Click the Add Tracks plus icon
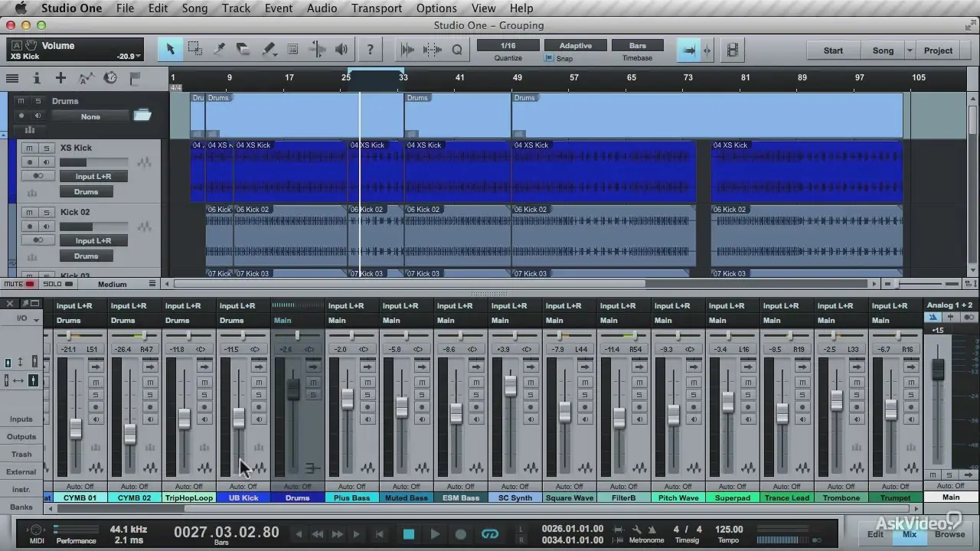Image resolution: width=980 pixels, height=551 pixels. tap(60, 78)
